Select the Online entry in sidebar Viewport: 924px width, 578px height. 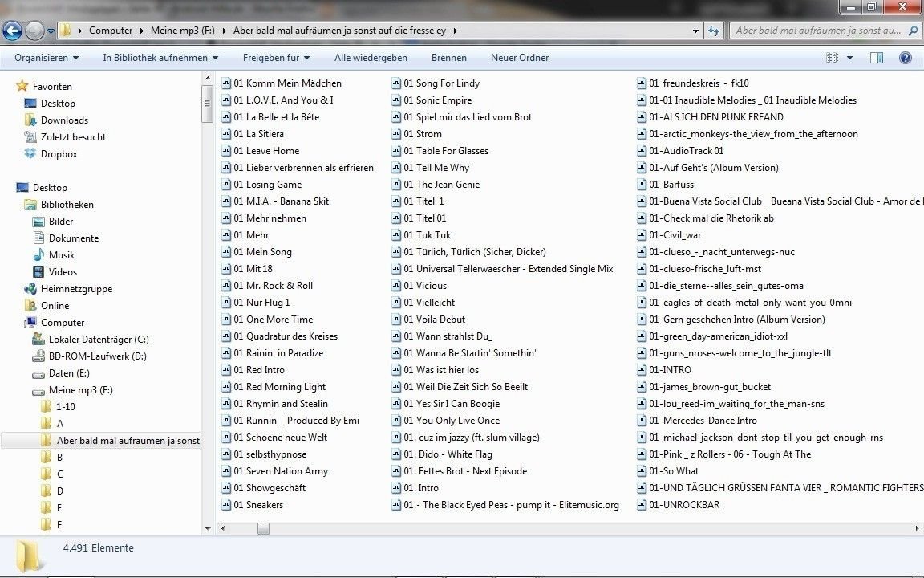(55, 306)
